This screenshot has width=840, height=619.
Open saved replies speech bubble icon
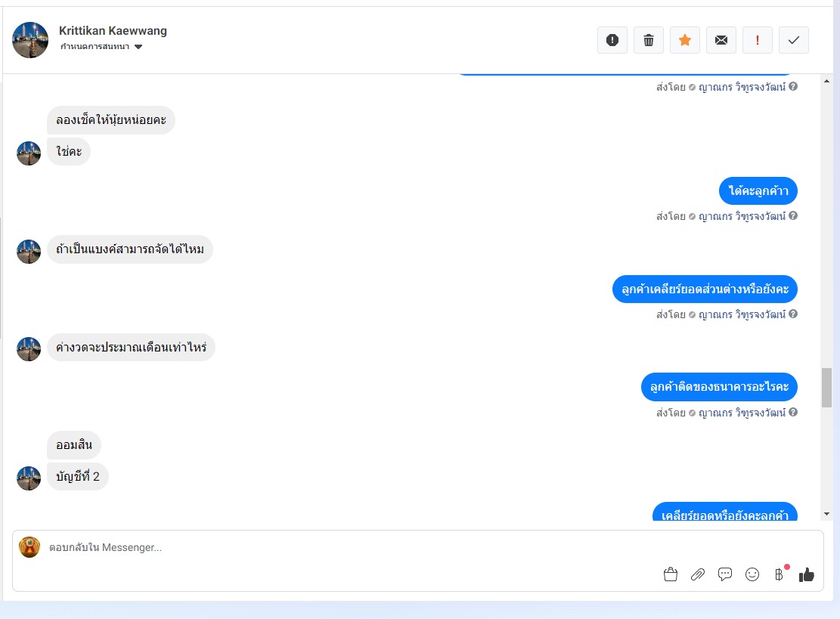[725, 574]
